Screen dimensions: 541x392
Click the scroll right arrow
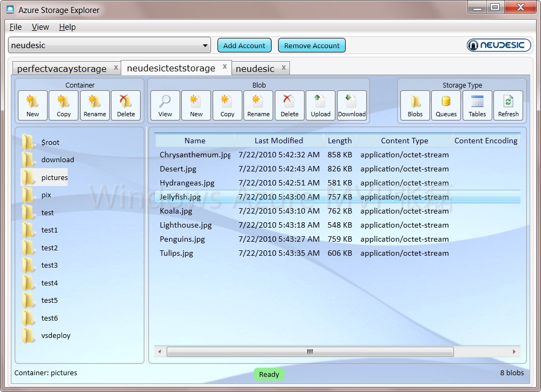514,351
